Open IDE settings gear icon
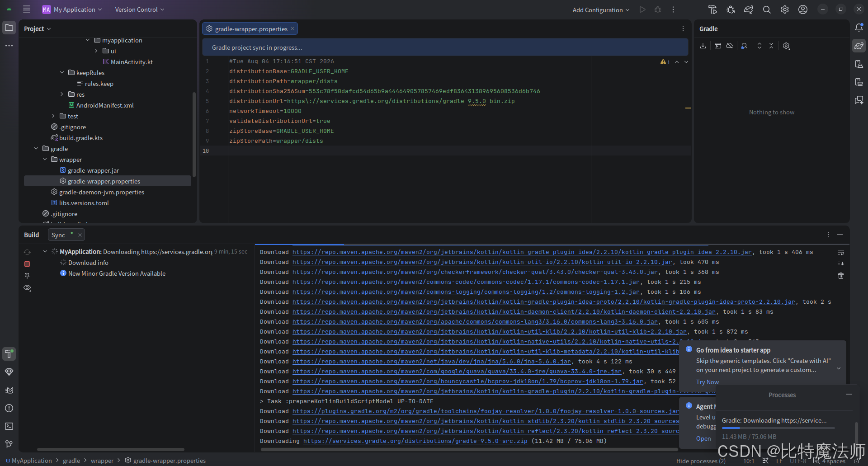868x466 pixels. pos(785,9)
